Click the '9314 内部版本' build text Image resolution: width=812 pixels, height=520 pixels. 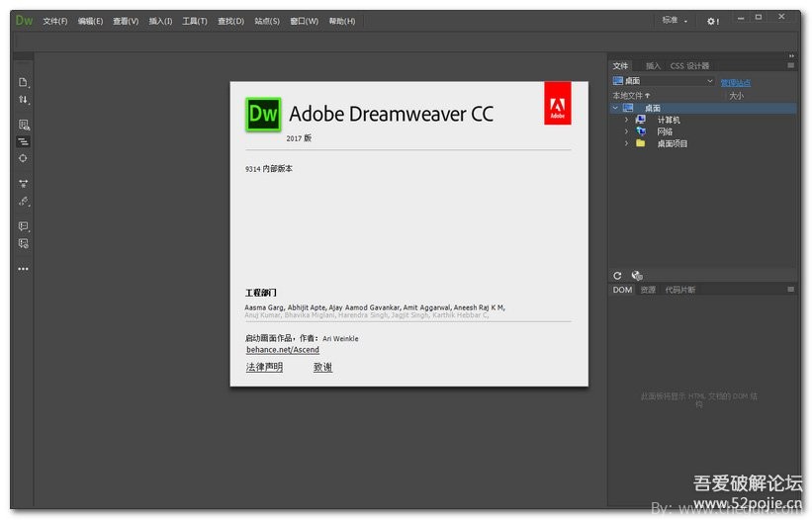(x=269, y=169)
